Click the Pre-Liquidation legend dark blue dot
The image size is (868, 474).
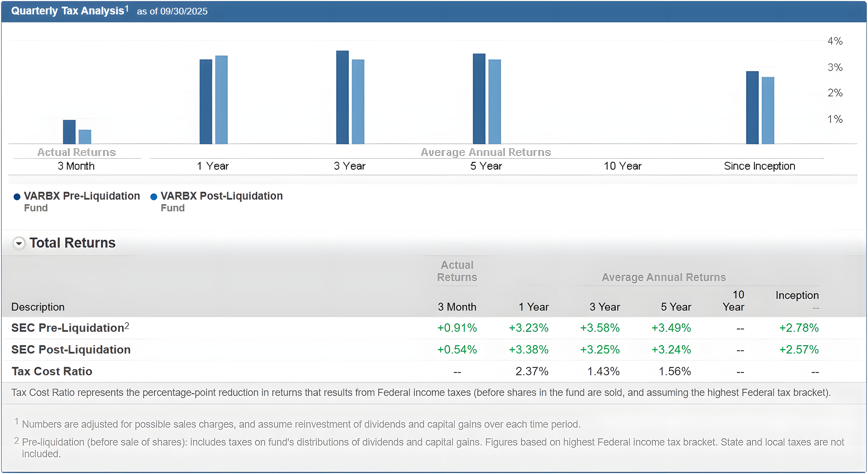tap(17, 197)
